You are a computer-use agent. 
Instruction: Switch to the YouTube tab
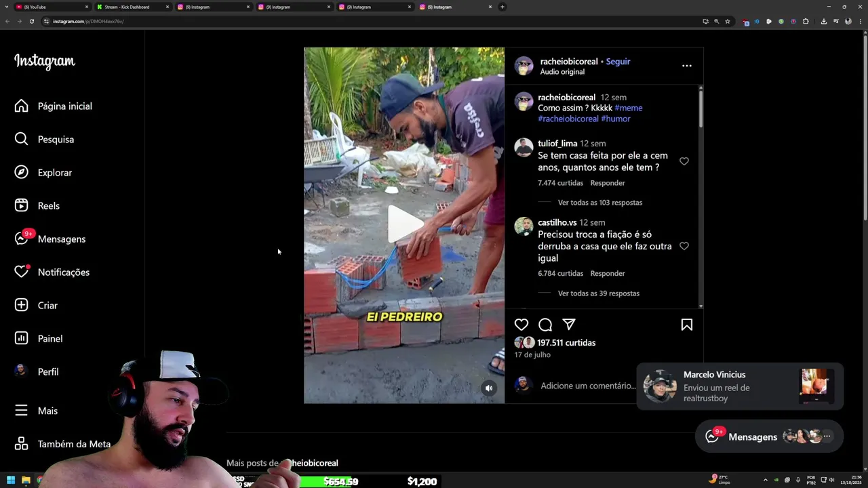(x=52, y=7)
